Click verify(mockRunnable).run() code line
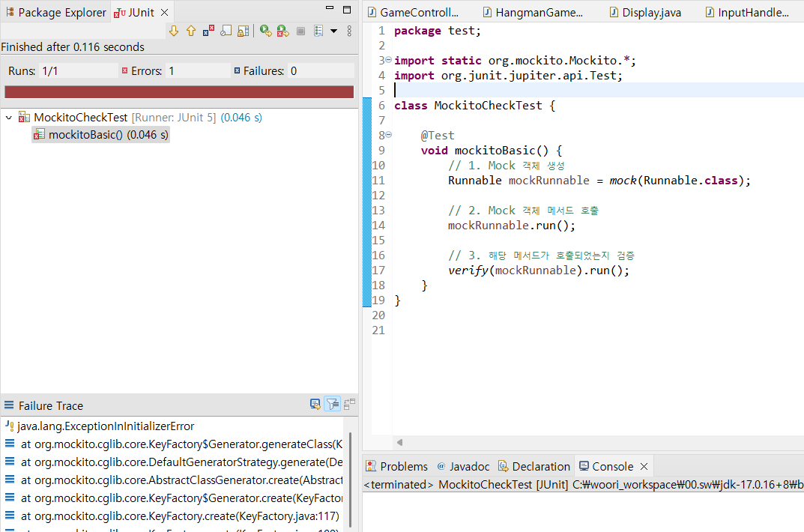This screenshot has width=804, height=532. click(539, 270)
